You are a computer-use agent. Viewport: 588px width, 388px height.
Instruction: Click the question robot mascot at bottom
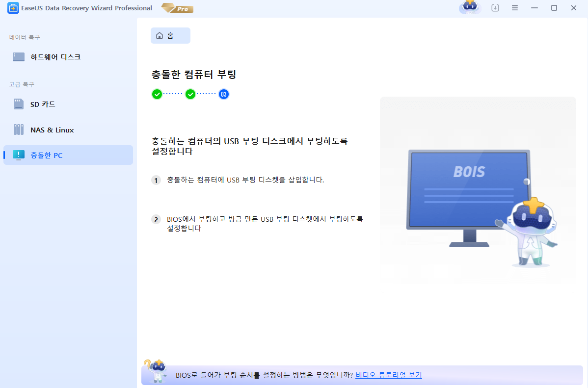[x=156, y=371]
